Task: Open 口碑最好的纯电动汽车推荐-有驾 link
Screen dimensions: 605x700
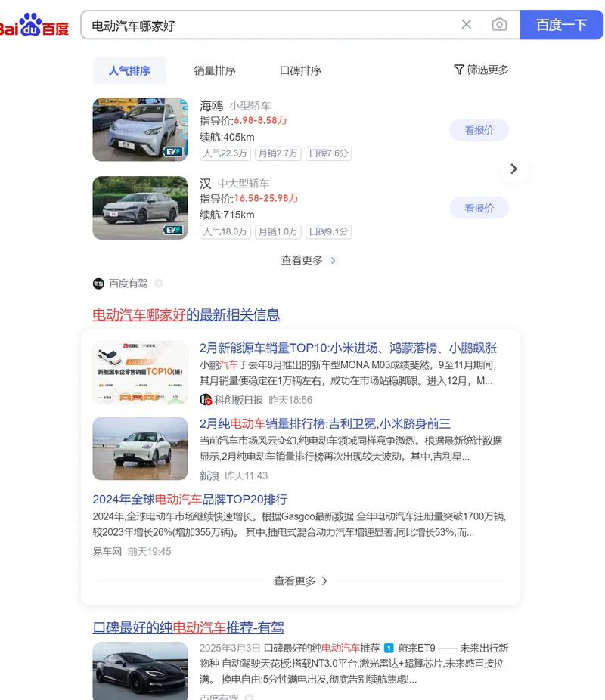Action: click(190, 629)
